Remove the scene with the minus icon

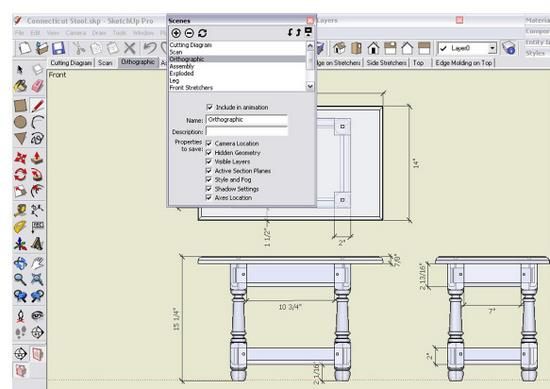[189, 33]
